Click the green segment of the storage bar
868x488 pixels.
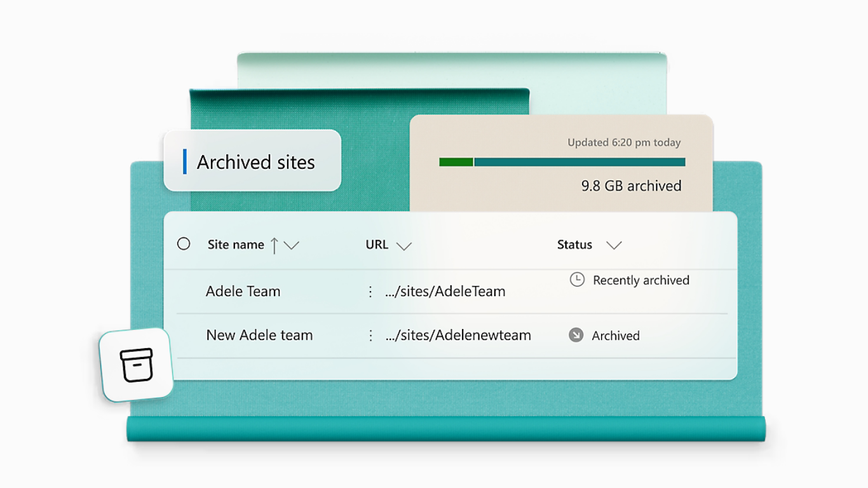point(456,162)
